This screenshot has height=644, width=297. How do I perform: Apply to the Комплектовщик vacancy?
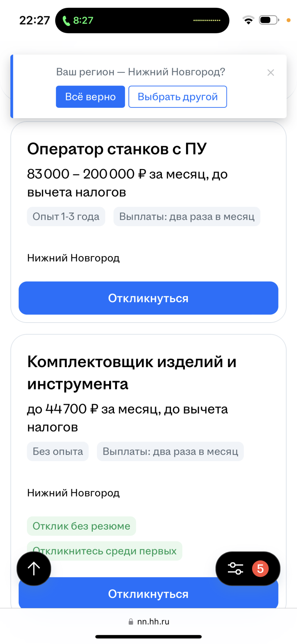(x=148, y=595)
